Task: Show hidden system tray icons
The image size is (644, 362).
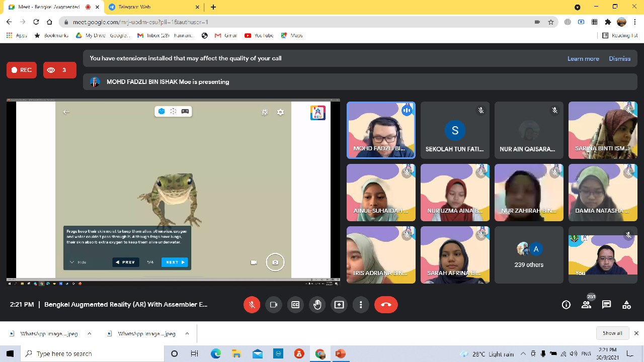Action: (523, 354)
